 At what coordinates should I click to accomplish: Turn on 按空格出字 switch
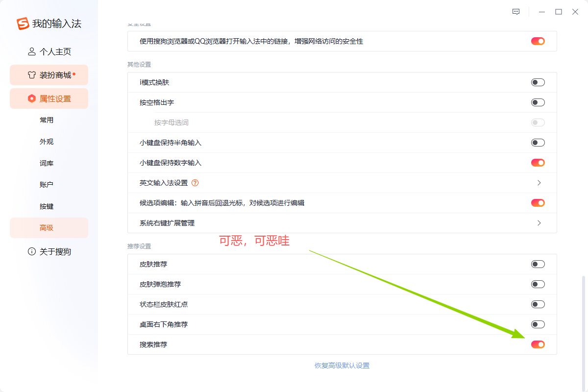pos(538,102)
